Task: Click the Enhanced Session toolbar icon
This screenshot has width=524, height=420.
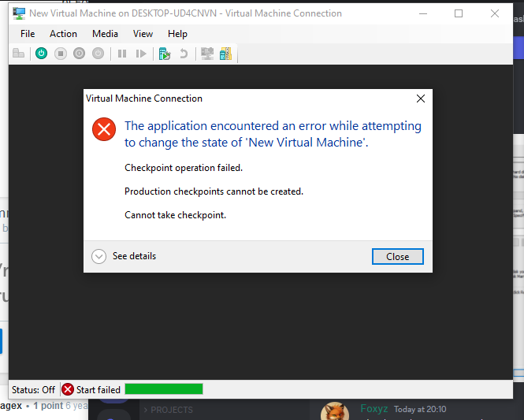Action: click(207, 54)
